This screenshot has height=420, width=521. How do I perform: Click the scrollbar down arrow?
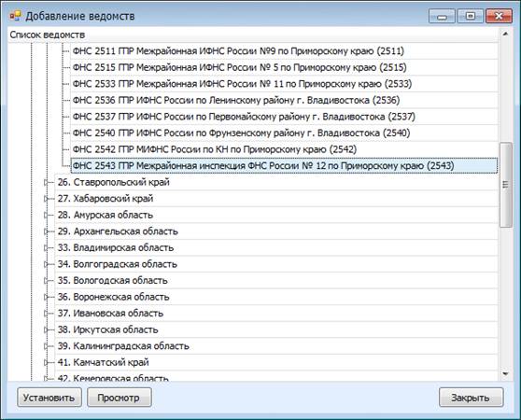(x=505, y=374)
